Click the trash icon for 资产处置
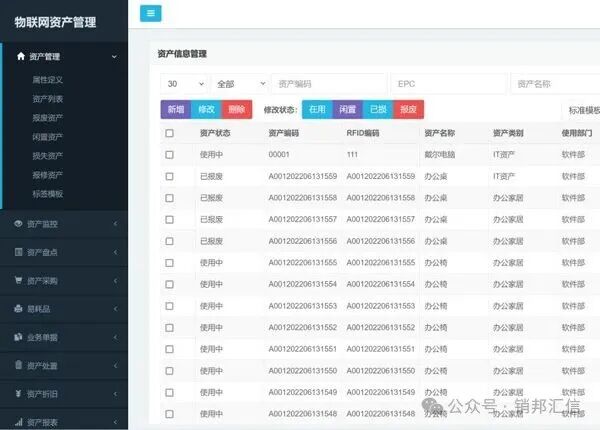600x430 pixels. 18,365
